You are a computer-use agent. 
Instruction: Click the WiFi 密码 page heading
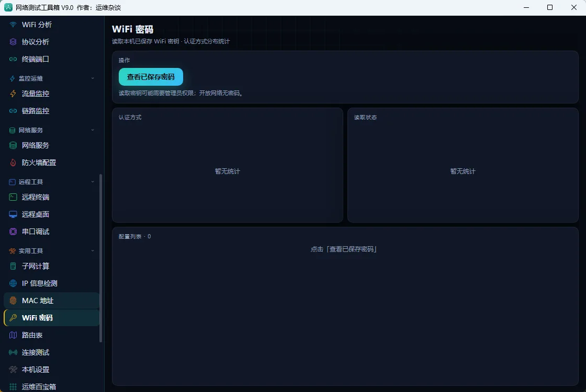point(133,29)
